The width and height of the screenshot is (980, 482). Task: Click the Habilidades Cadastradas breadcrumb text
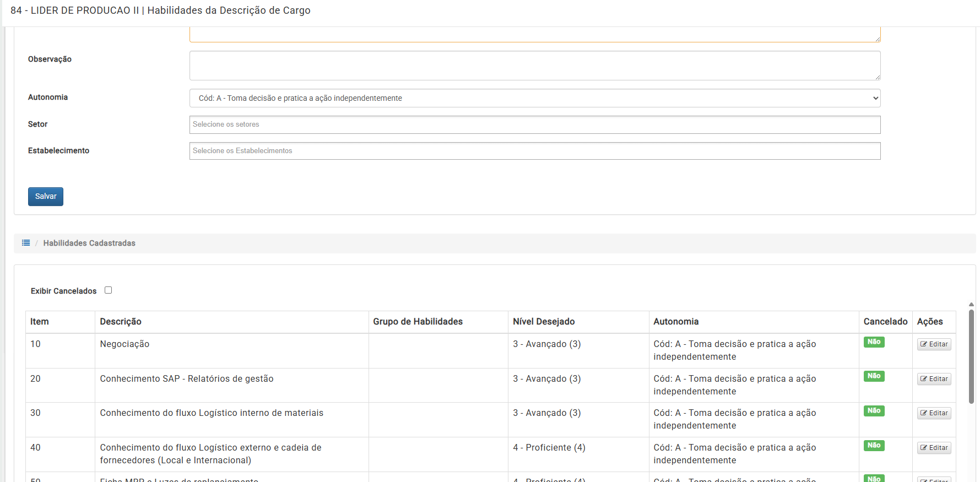point(89,243)
